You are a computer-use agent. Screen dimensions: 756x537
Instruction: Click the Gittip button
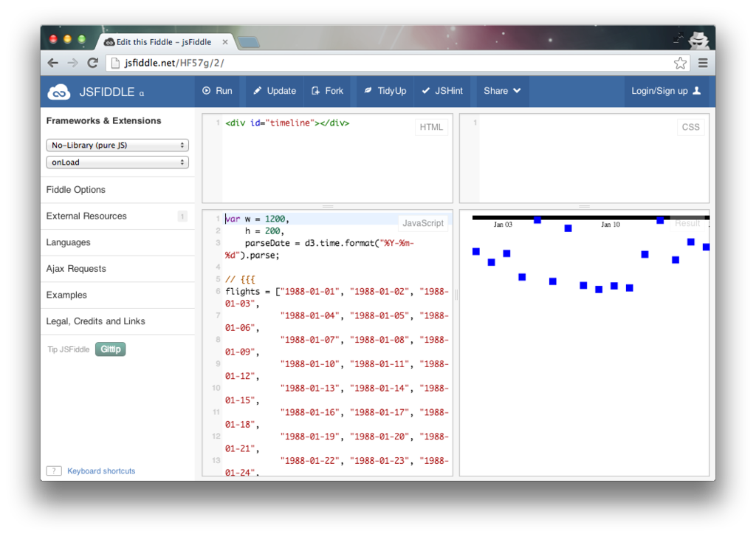[111, 349]
